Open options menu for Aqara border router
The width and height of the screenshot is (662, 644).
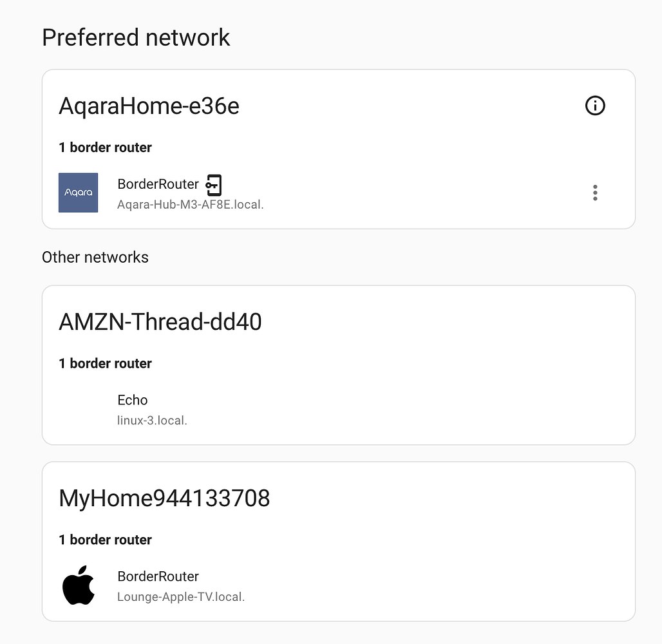594,192
